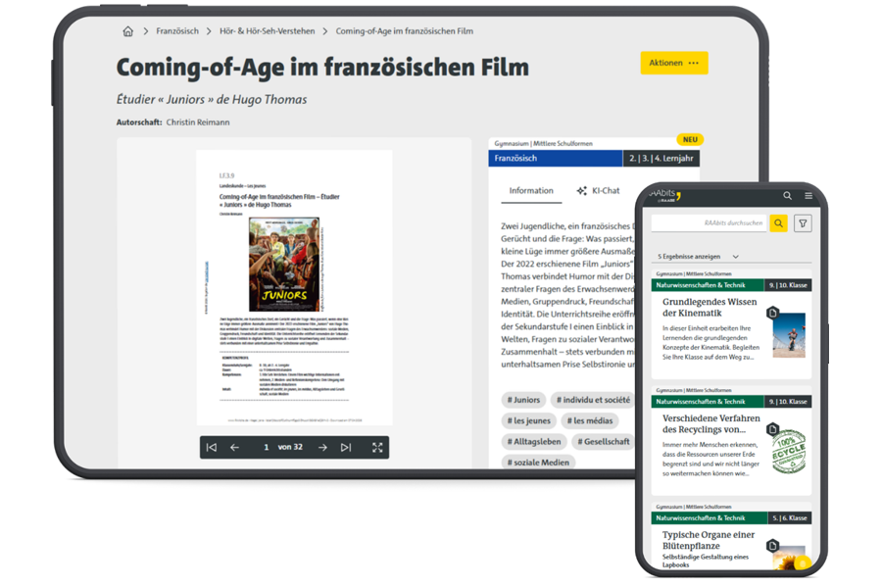Viewport: 882px width, 588px height.
Task: Select the '# Alltagsleben' tag
Action: point(534,442)
